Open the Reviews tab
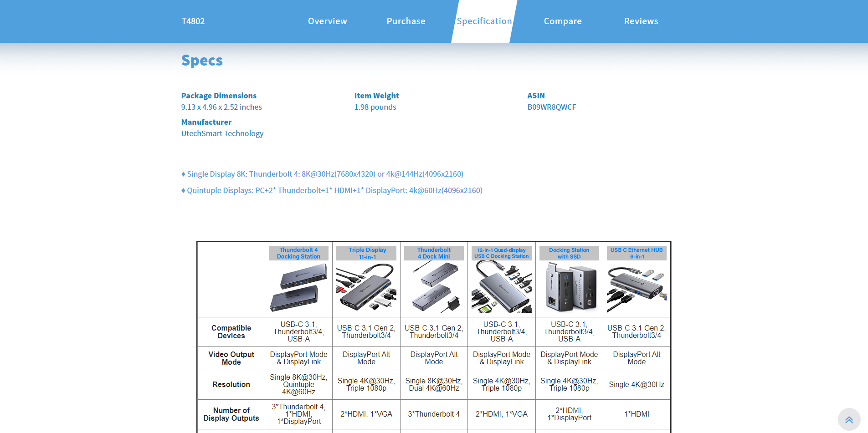 coord(641,21)
